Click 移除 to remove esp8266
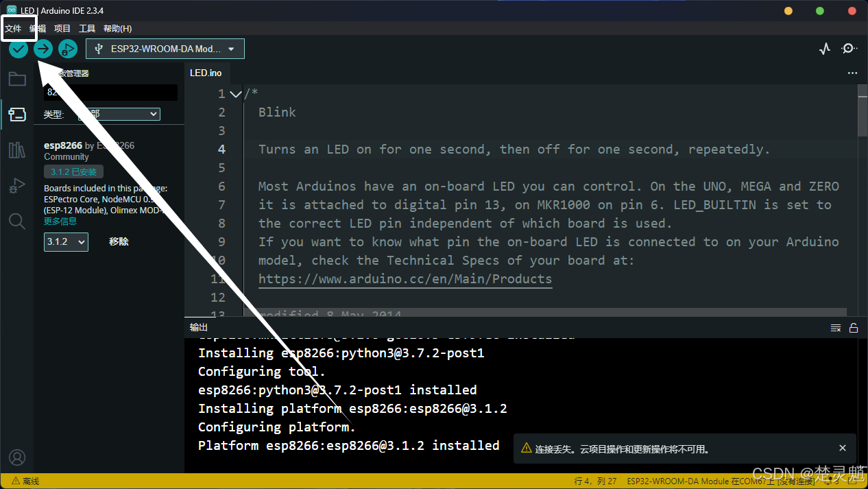 coord(119,241)
